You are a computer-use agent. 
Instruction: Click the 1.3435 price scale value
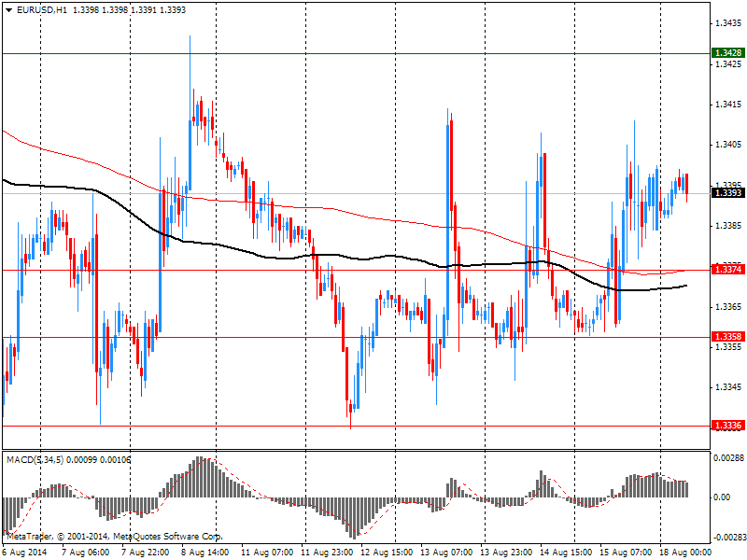click(729, 22)
